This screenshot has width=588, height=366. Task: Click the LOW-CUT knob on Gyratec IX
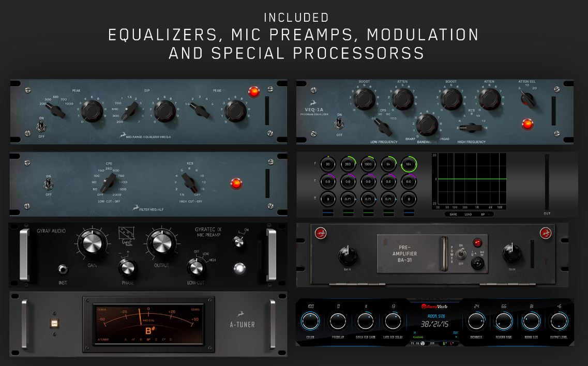(x=195, y=268)
